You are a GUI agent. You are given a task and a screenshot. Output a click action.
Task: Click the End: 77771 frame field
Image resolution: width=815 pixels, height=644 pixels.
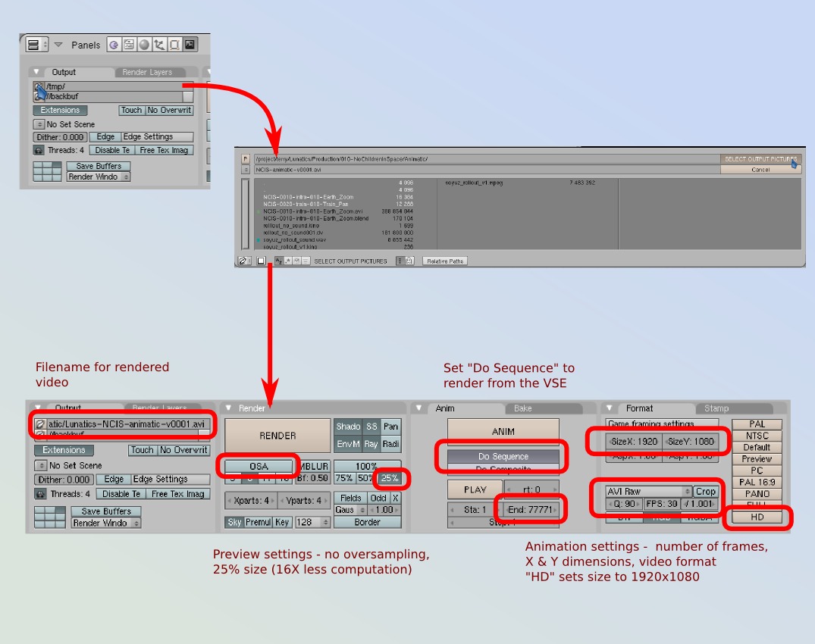pyautogui.click(x=531, y=509)
